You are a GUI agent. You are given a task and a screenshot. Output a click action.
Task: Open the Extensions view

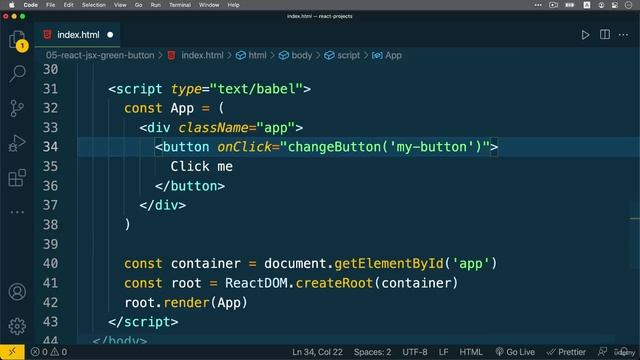pos(17,178)
